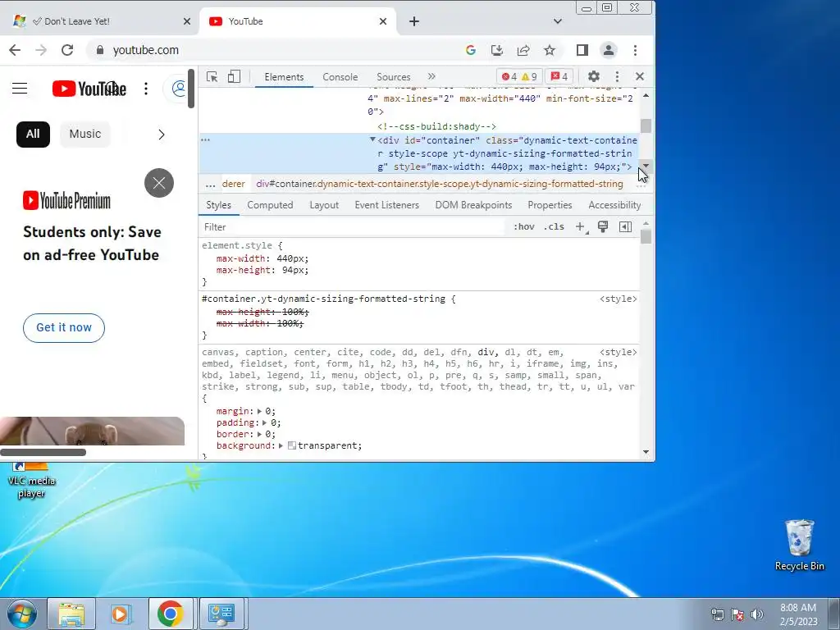This screenshot has height=630, width=840.
Task: Collapse the div#container node triangle
Action: click(372, 139)
